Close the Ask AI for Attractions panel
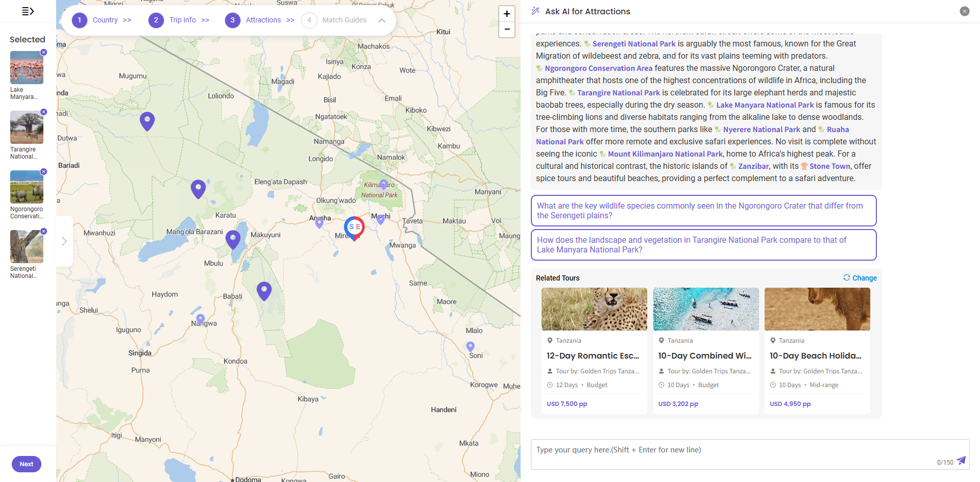Viewport: 980px width, 482px height. click(965, 11)
